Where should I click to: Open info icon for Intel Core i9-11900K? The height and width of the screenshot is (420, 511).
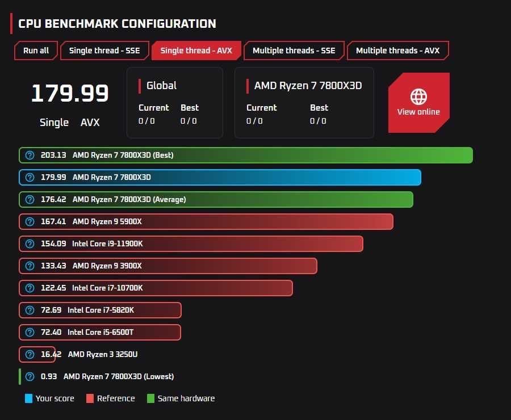click(x=30, y=243)
